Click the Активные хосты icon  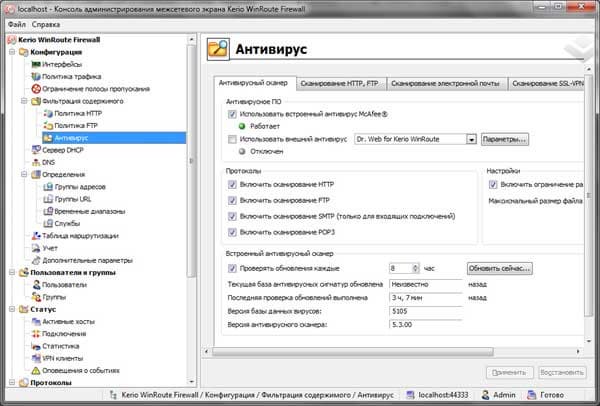(x=36, y=321)
